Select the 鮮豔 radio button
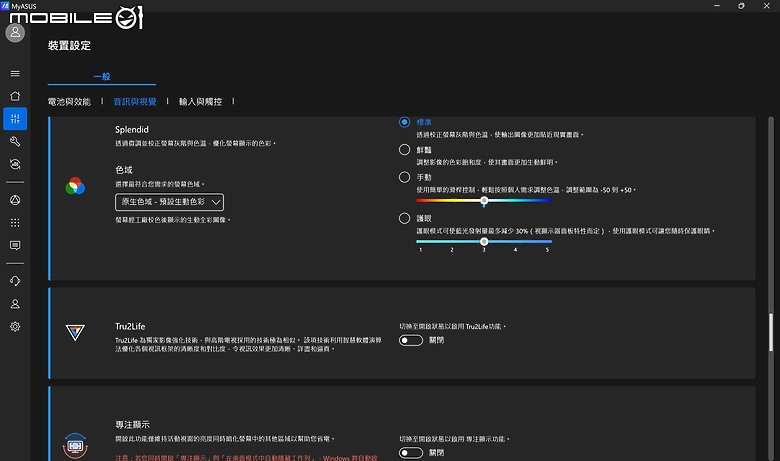Screen dimensions: 780x461 [404, 150]
